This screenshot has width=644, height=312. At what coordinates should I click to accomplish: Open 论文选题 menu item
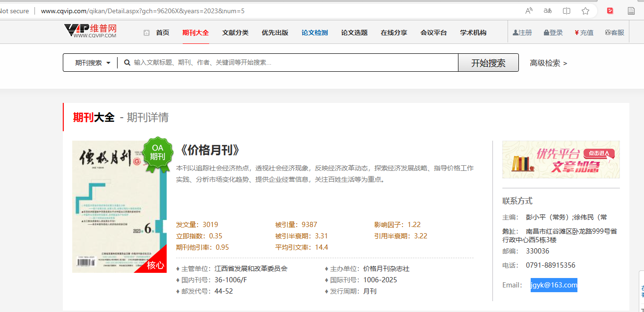point(354,33)
